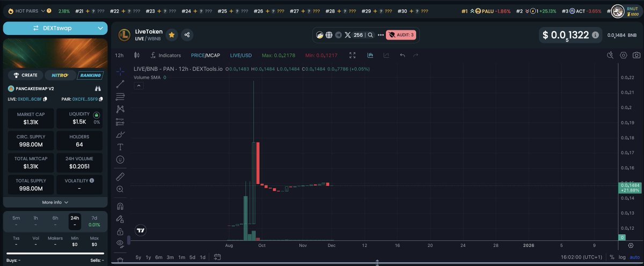The width and height of the screenshot is (644, 266).
Task: Set chart range to 1d
Action: pyautogui.click(x=203, y=257)
